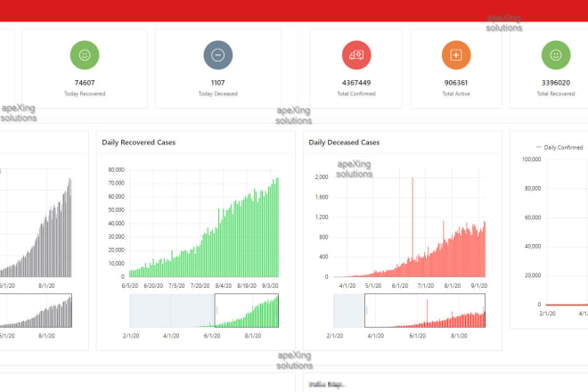Select the 3396020 Total Recovered value

click(x=556, y=83)
